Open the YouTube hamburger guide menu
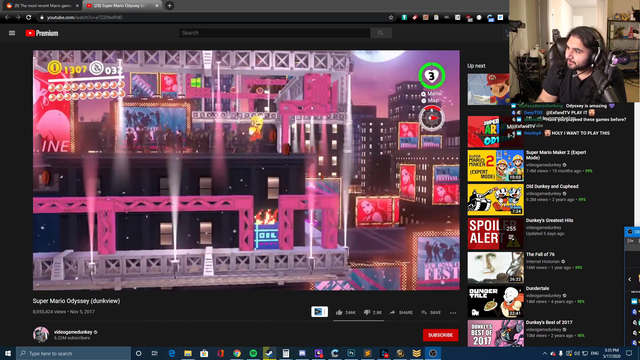640x360 pixels. pyautogui.click(x=12, y=33)
